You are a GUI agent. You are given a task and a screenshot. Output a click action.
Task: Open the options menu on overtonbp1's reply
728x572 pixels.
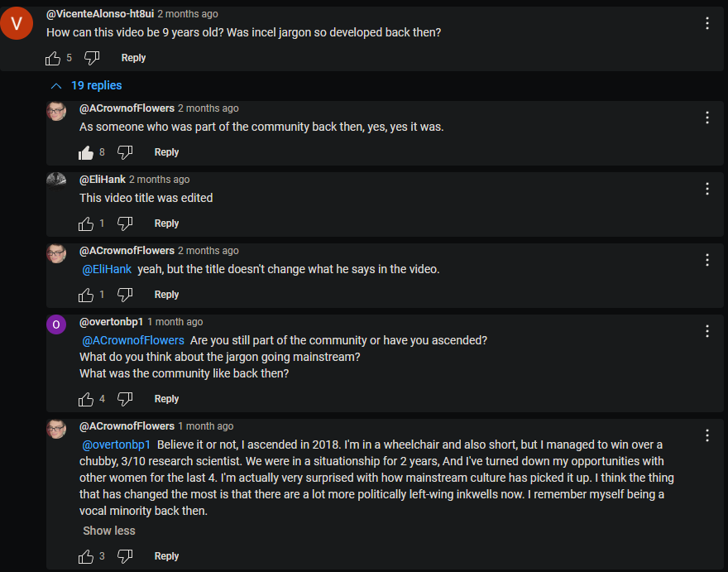click(707, 331)
